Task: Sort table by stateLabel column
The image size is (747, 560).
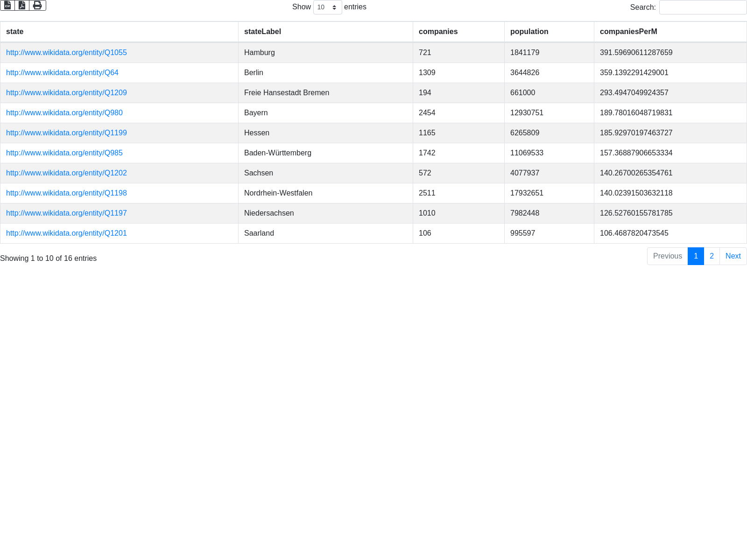Action: click(x=262, y=32)
